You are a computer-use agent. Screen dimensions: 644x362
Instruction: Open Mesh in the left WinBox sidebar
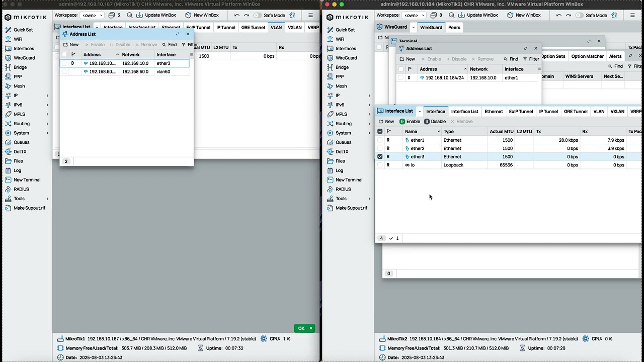19,86
